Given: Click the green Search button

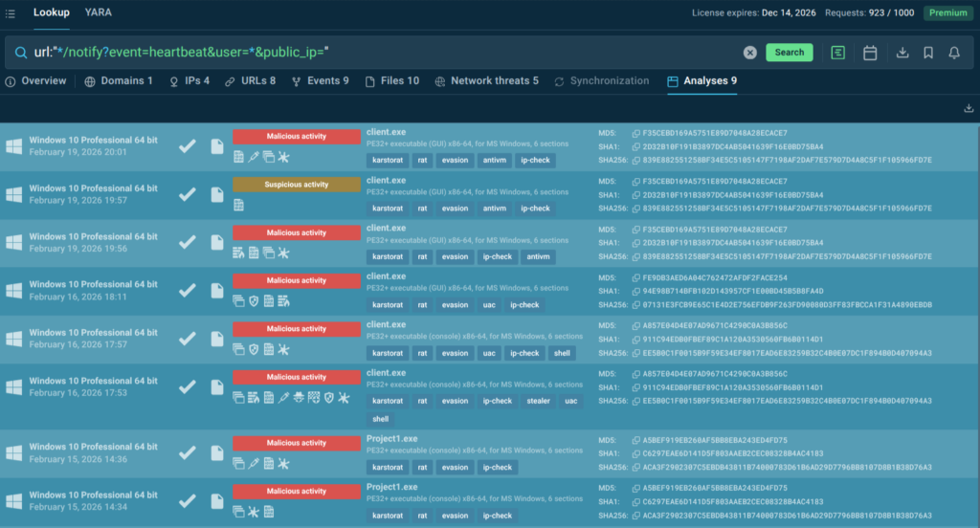Looking at the screenshot, I should (x=789, y=53).
